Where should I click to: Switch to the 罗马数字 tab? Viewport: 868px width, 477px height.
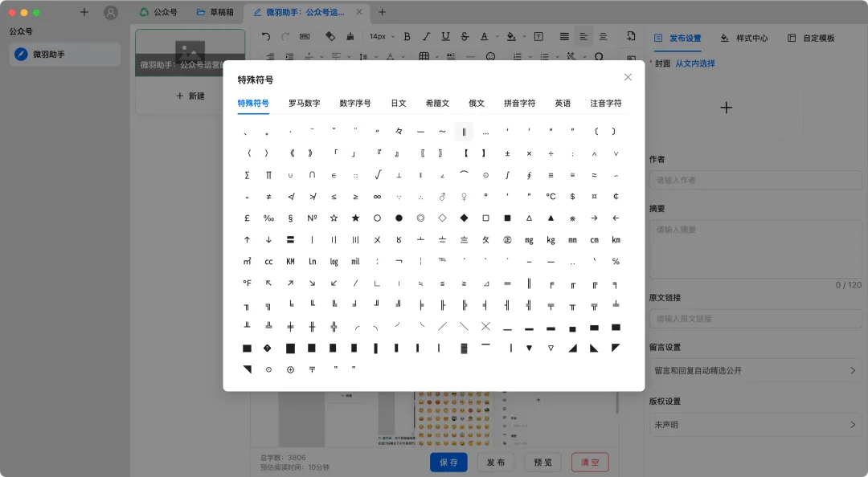pyautogui.click(x=304, y=103)
